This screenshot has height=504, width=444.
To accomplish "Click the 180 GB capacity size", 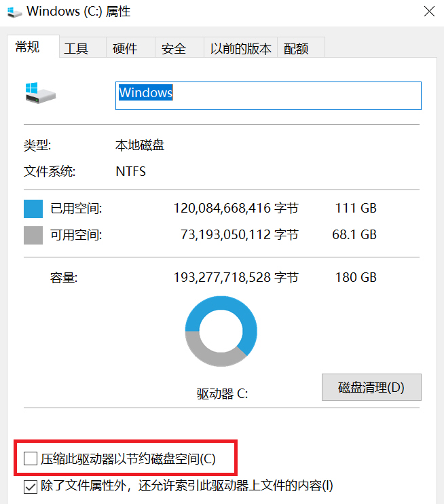I will (x=356, y=277).
